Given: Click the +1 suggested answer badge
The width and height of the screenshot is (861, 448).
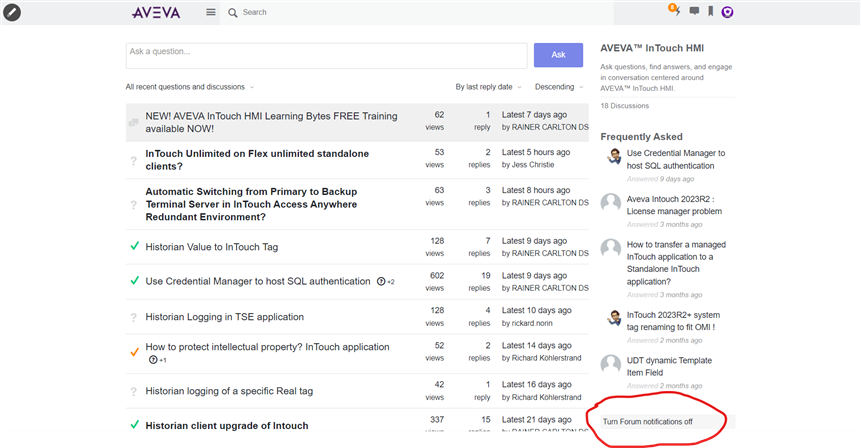Looking at the screenshot, I should [158, 360].
